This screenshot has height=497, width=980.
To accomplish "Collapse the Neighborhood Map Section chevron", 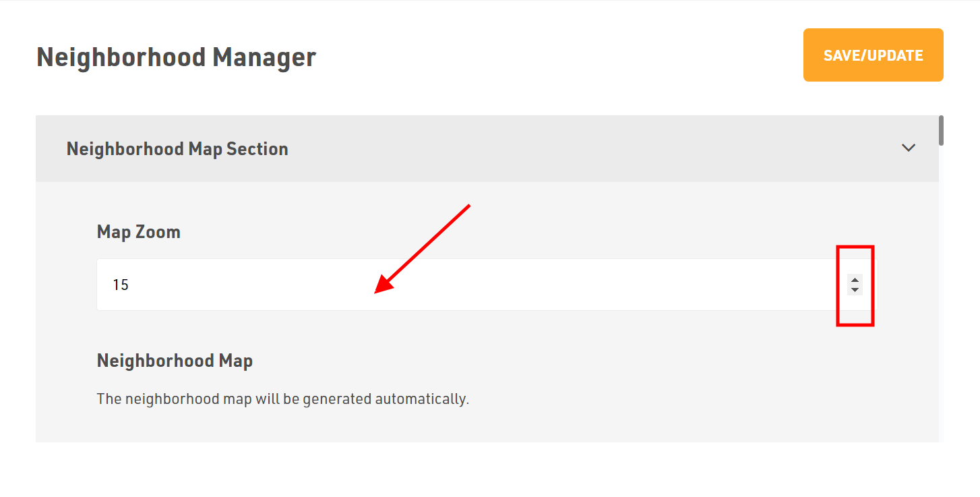I will (x=909, y=148).
